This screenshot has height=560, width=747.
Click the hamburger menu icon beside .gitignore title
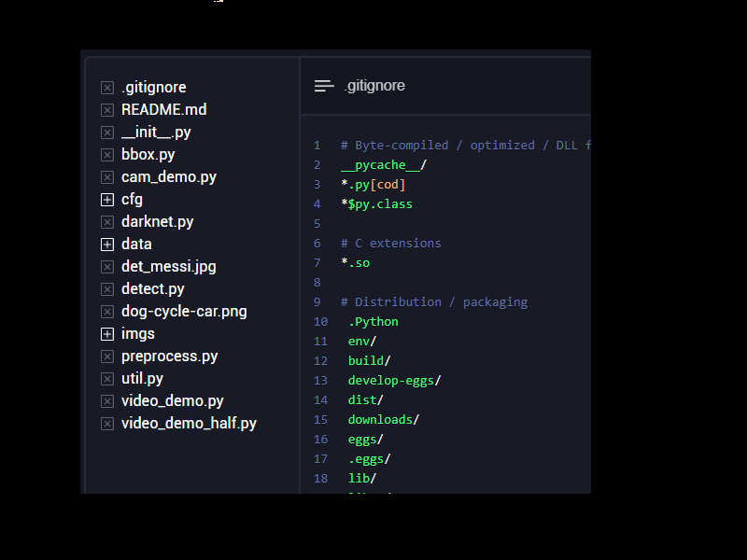click(324, 86)
